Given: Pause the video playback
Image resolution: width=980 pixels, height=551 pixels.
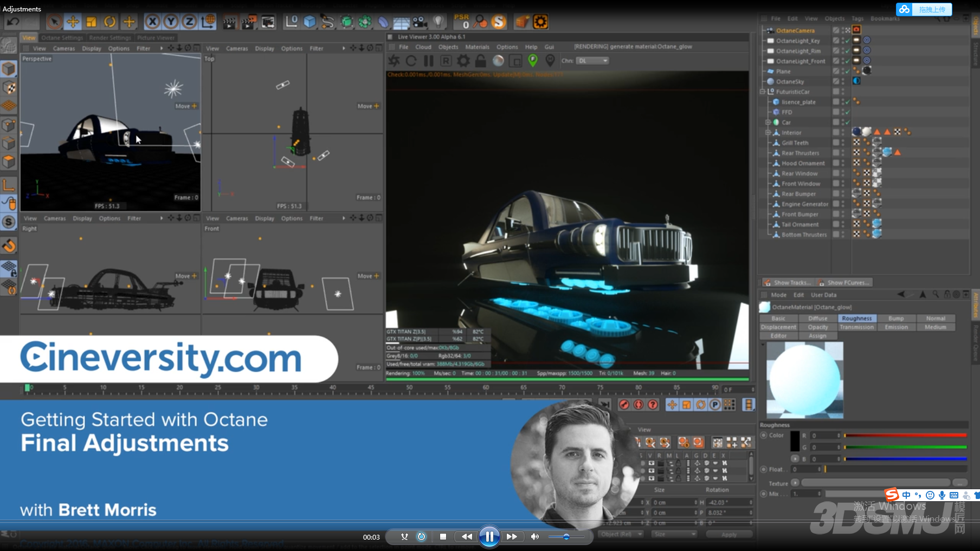Looking at the screenshot, I should tap(489, 536).
